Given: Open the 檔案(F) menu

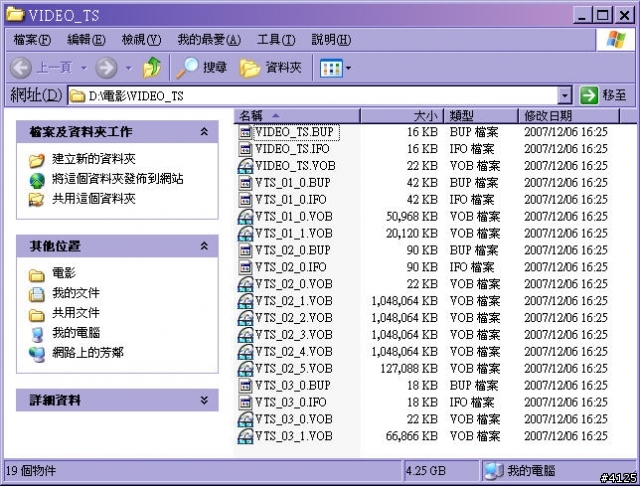Looking at the screenshot, I should click(x=32, y=40).
